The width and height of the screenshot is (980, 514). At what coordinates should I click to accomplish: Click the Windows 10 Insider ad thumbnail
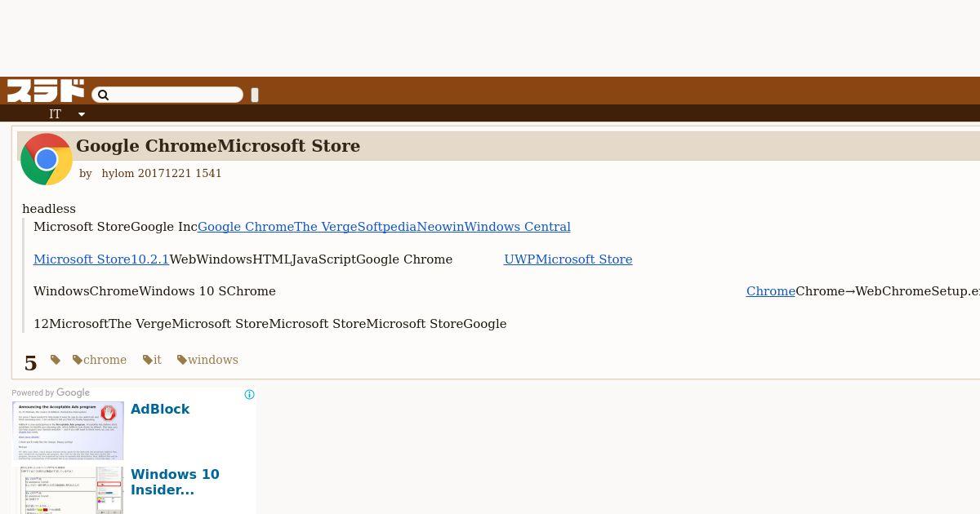pos(69,490)
